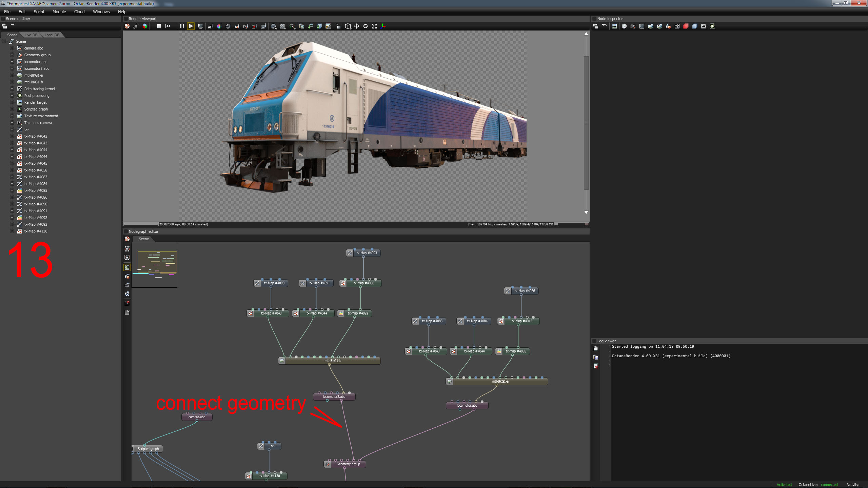This screenshot has height=488, width=868.
Task: Select Path tracing kernel in outliner
Action: click(39, 89)
